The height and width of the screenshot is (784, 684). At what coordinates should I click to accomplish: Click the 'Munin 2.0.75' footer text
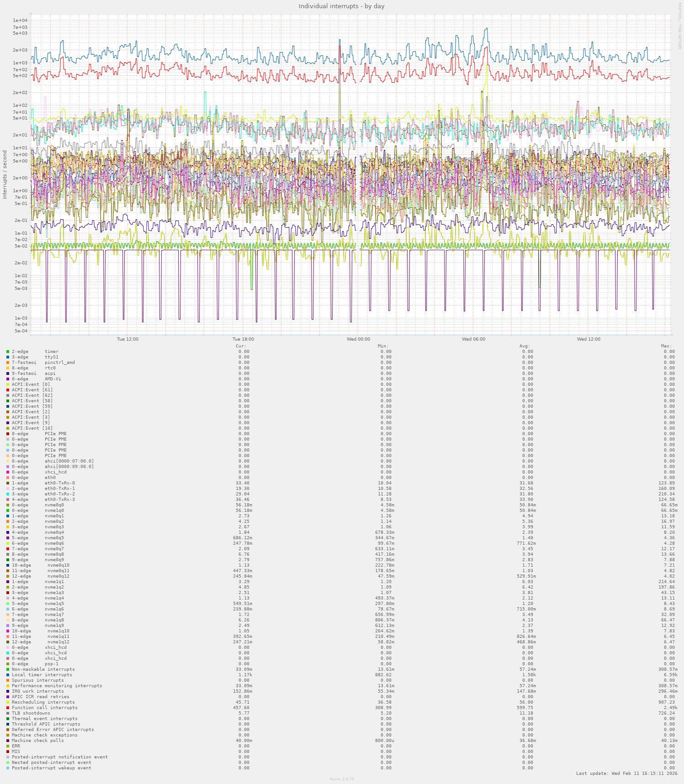click(x=342, y=779)
